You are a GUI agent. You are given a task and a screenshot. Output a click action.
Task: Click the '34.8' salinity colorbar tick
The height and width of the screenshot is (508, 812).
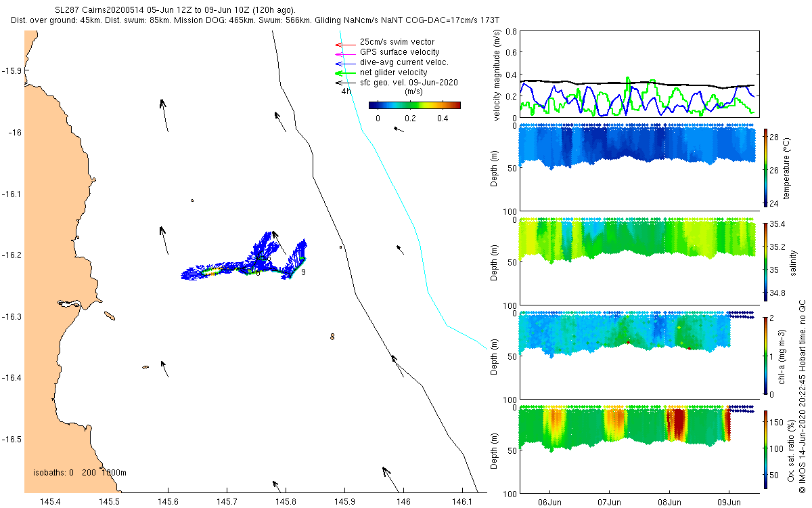click(x=777, y=294)
